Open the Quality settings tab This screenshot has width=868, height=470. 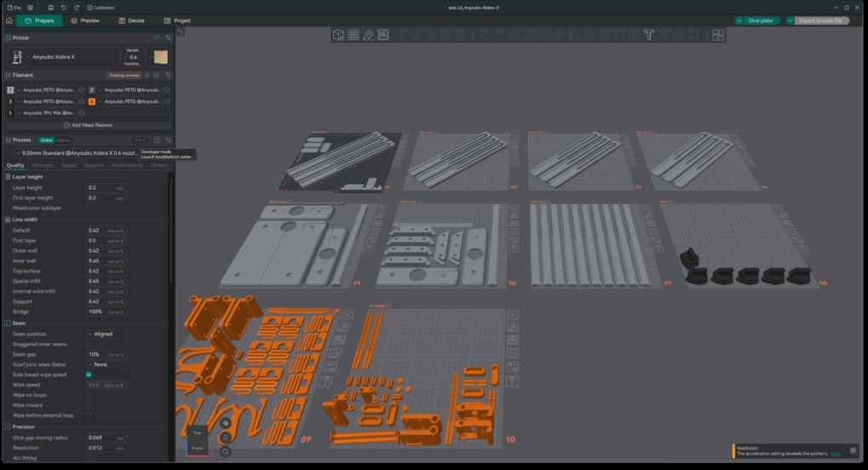[15, 165]
